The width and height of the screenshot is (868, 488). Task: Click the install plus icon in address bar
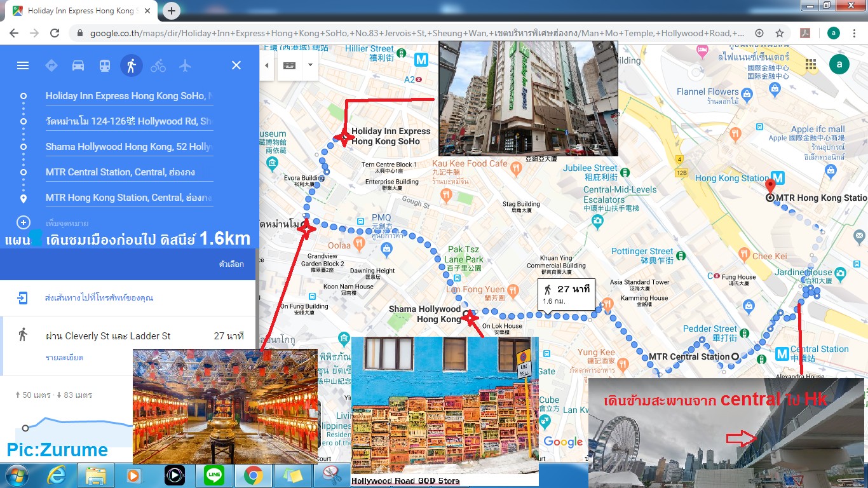759,33
